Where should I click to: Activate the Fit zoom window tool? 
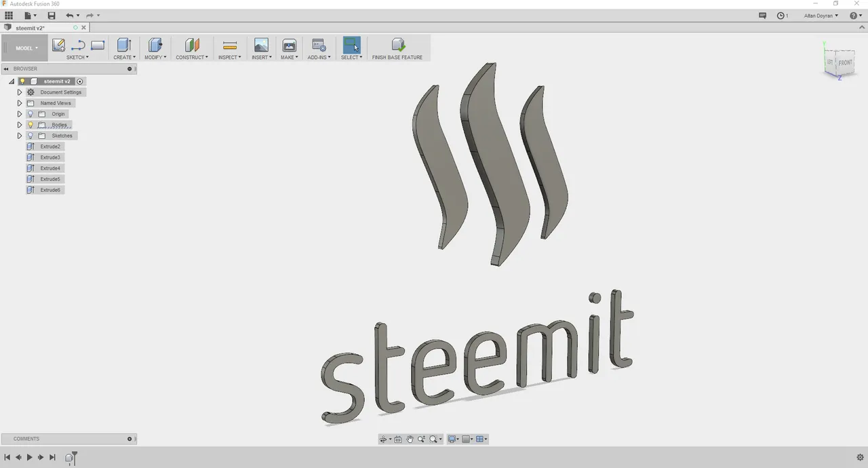point(433,440)
